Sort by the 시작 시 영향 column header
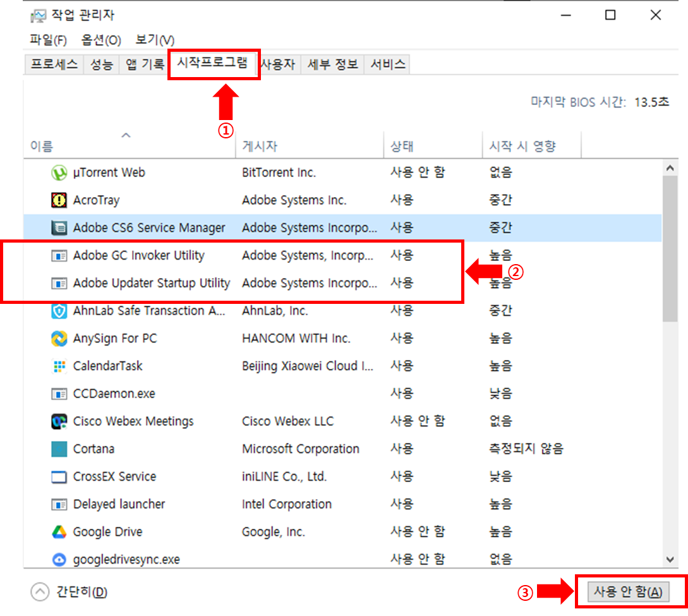688x616 pixels. tap(532, 146)
